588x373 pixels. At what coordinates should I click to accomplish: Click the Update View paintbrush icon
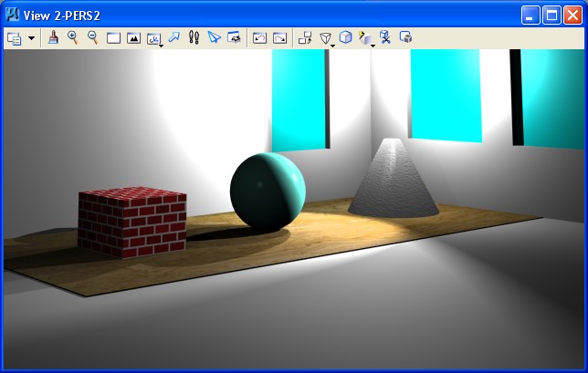tap(53, 37)
